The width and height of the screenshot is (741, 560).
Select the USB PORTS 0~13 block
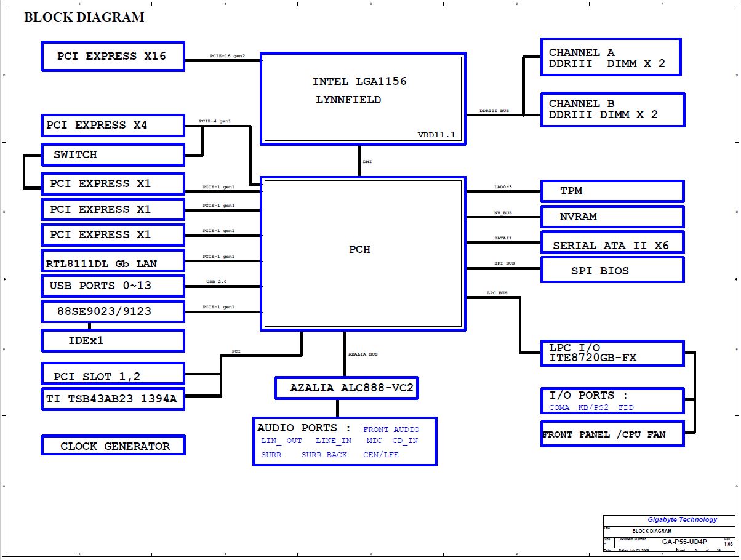pos(113,286)
